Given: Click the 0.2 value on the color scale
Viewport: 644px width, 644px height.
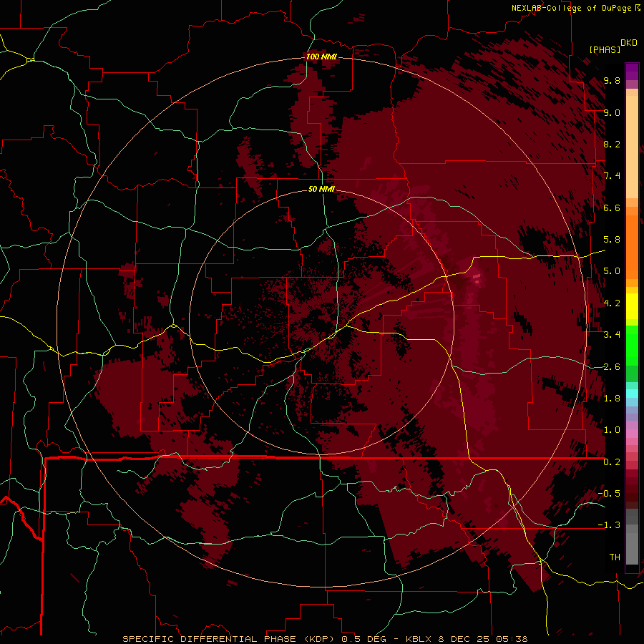Looking at the screenshot, I should click(x=612, y=462).
